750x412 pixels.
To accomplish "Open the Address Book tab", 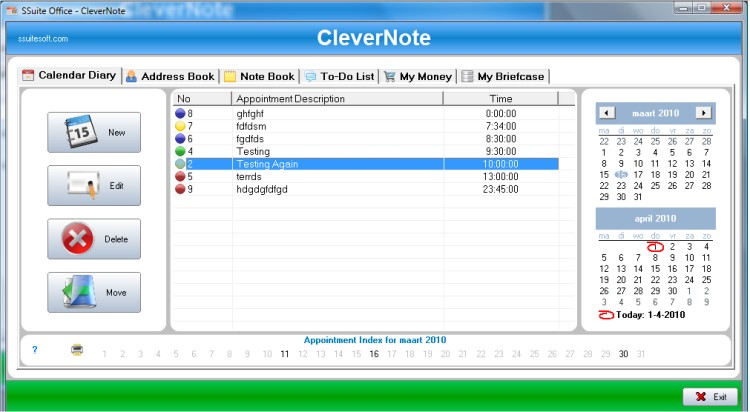I will click(x=171, y=77).
